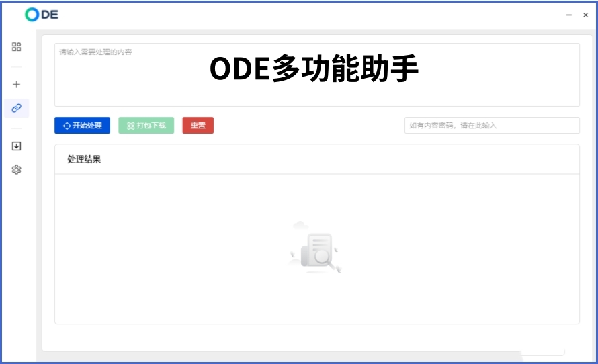
Task: Click the red 重置 button
Action: pos(198,126)
